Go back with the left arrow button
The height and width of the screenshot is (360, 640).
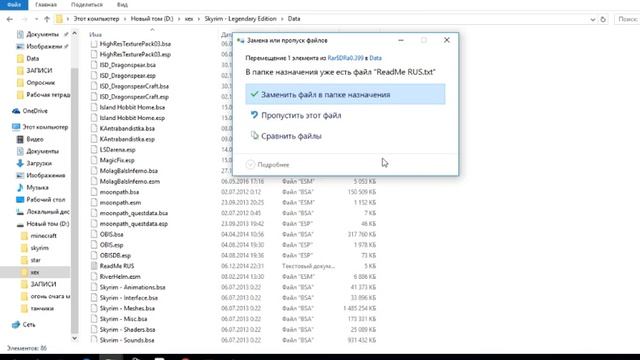[10, 19]
